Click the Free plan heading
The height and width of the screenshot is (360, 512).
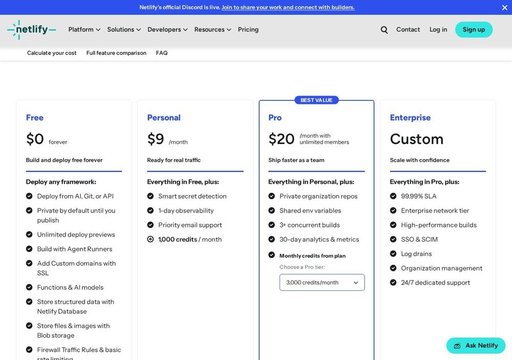coord(35,118)
